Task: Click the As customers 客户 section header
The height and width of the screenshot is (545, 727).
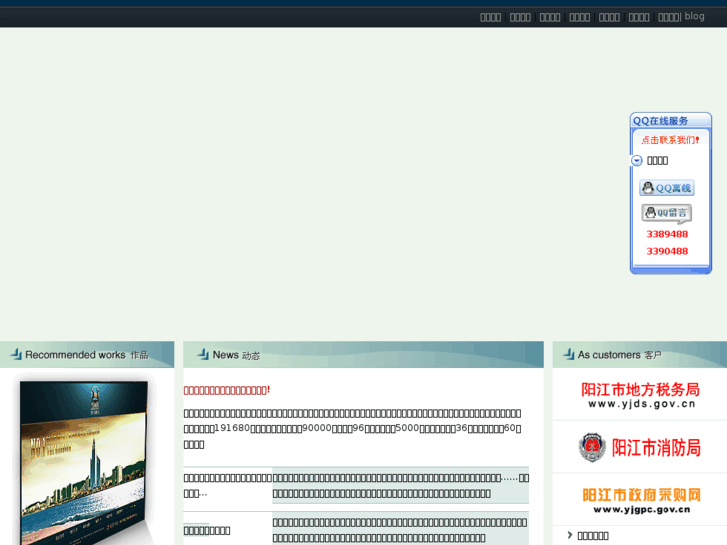Action: 640,355
